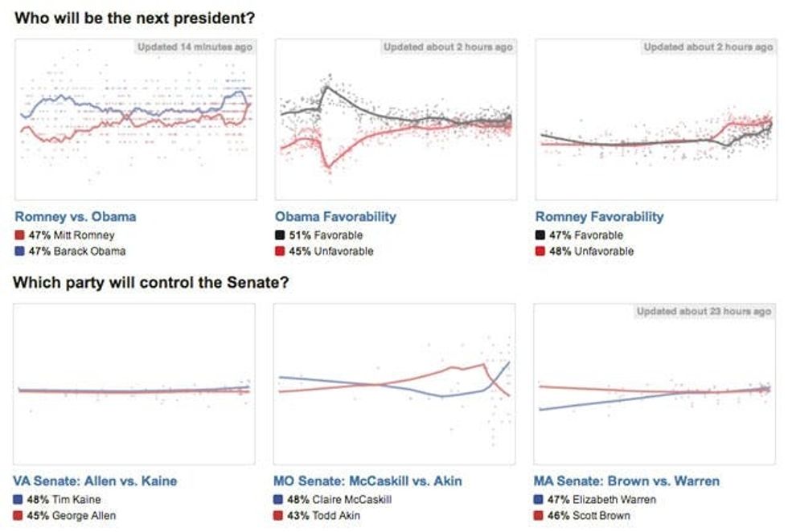Click the red Scott Brown legend swatch
Screen dimensions: 788x532
coord(540,515)
